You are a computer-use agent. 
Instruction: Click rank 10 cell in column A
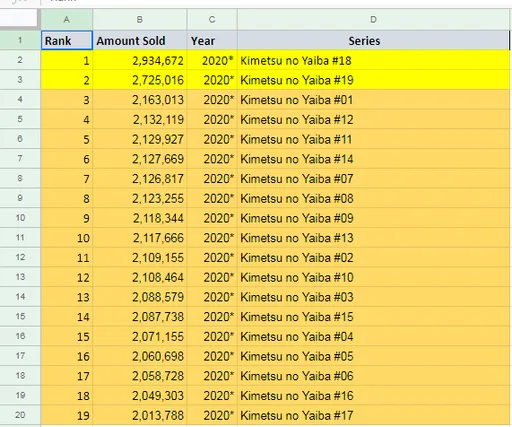click(x=67, y=238)
